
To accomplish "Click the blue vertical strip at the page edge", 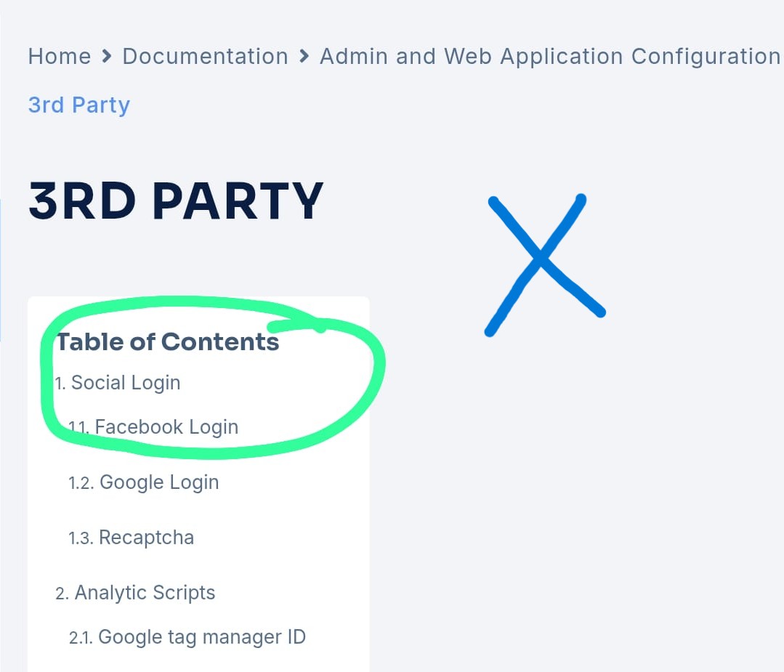I will pos(1,270).
